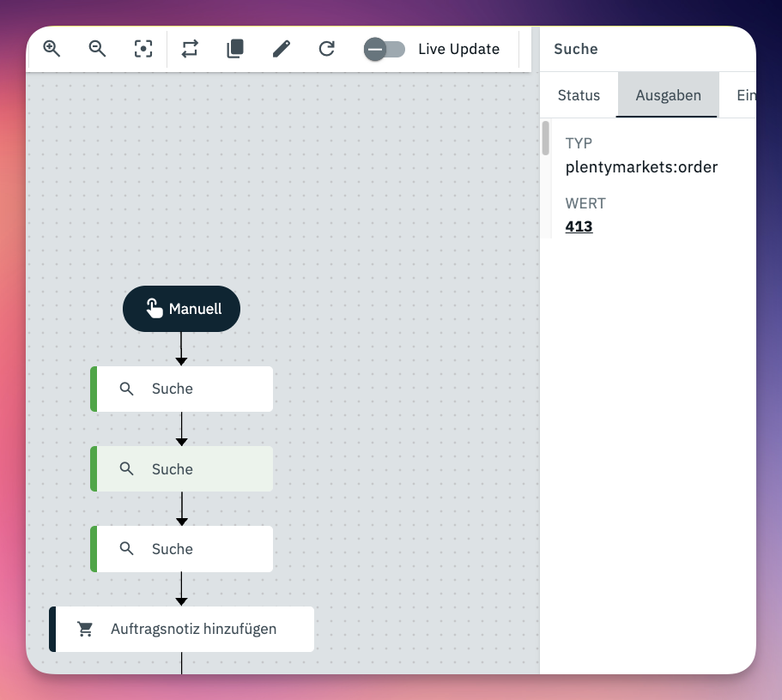Toggle the Live Update switch
The width and height of the screenshot is (782, 700).
pyautogui.click(x=384, y=49)
